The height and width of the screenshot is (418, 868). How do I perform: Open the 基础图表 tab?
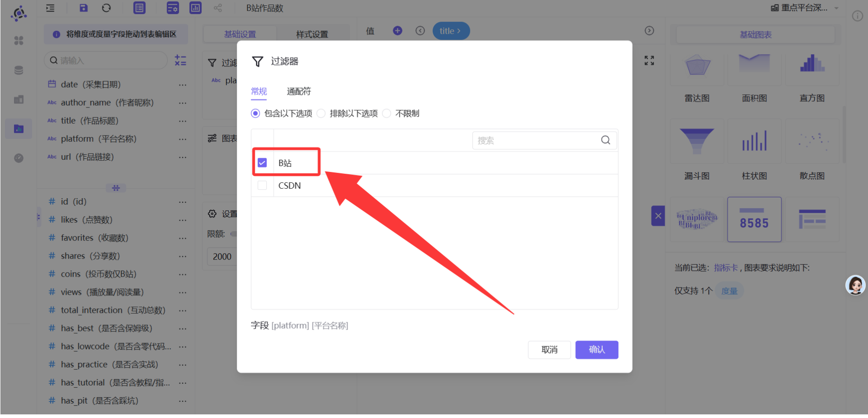(756, 35)
